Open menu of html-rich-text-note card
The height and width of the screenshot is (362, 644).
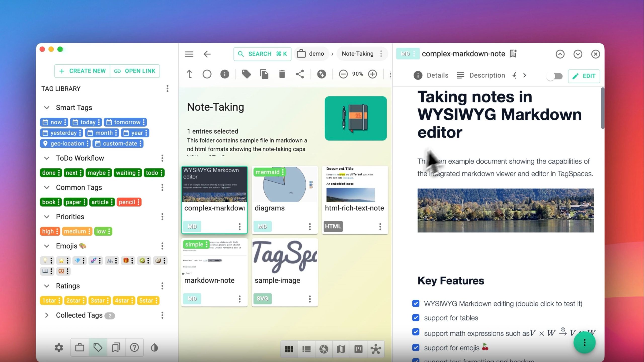click(x=380, y=227)
